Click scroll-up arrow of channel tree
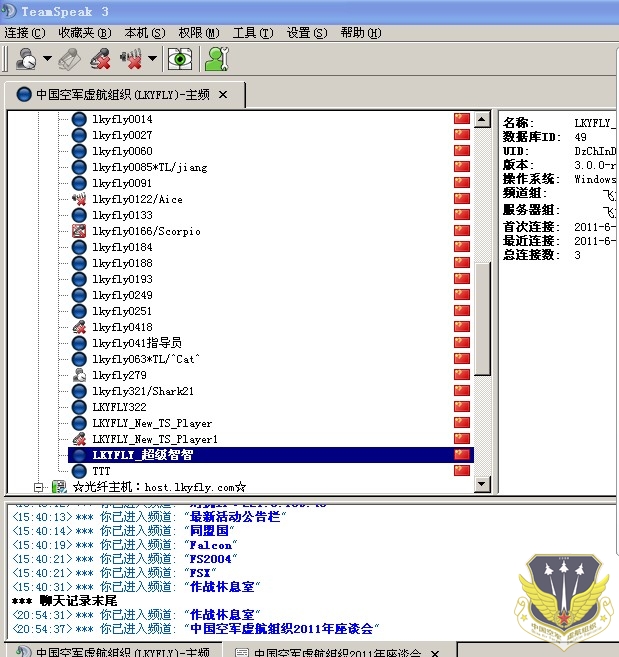Image resolution: width=619 pixels, height=657 pixels. 482,119
